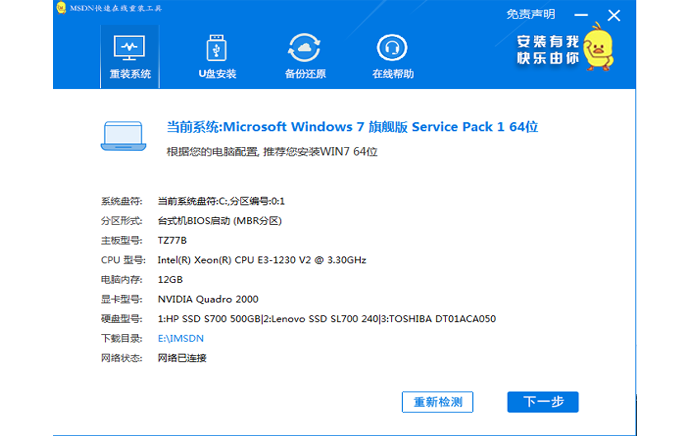Close the MSDN reinstall tool window
690x436 pixels.
click(x=614, y=15)
